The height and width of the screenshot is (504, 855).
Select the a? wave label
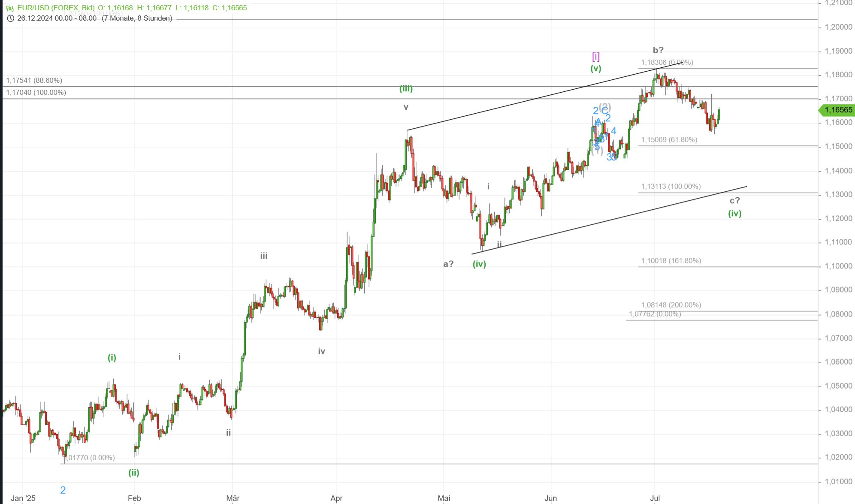point(448,264)
